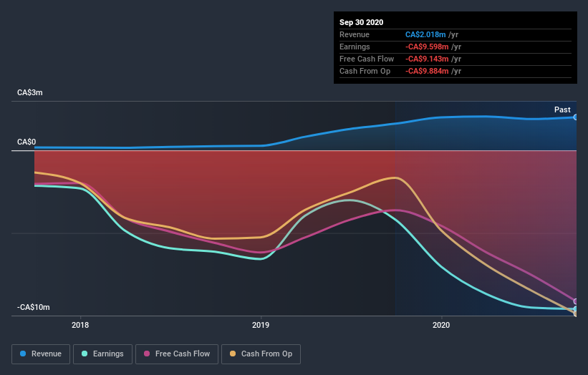Toggle the Cash From Op legend button
Viewport: 588px width, 375px height.
click(261, 354)
